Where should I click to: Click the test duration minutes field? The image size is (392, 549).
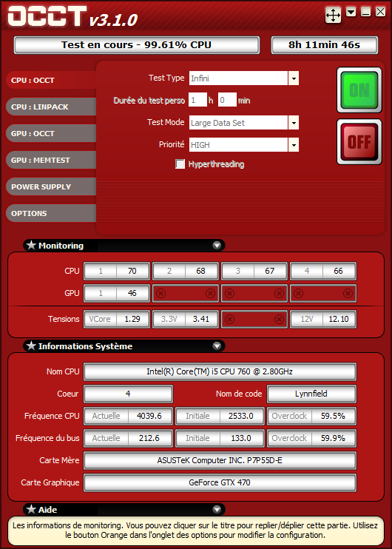click(x=227, y=100)
